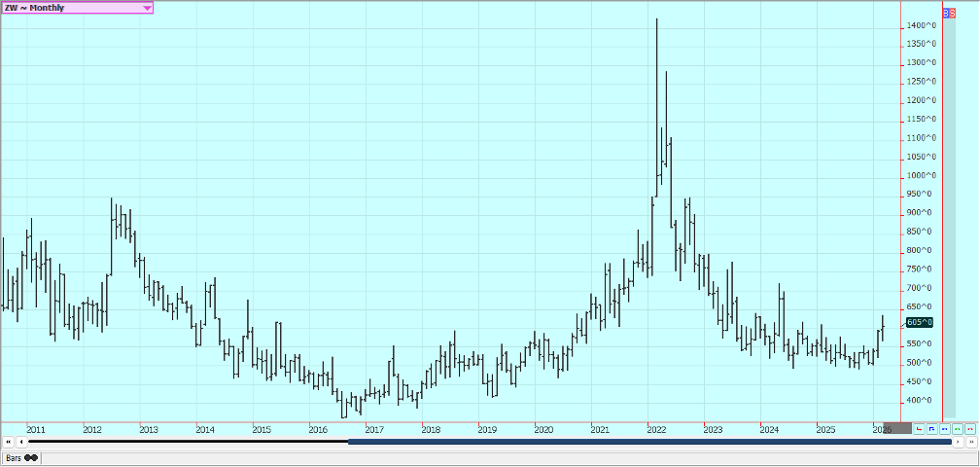Click the small blue dash icon near bottom right

pyautogui.click(x=944, y=428)
